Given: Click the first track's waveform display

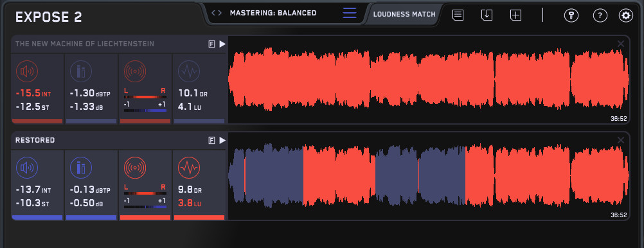Looking at the screenshot, I should coord(429,80).
